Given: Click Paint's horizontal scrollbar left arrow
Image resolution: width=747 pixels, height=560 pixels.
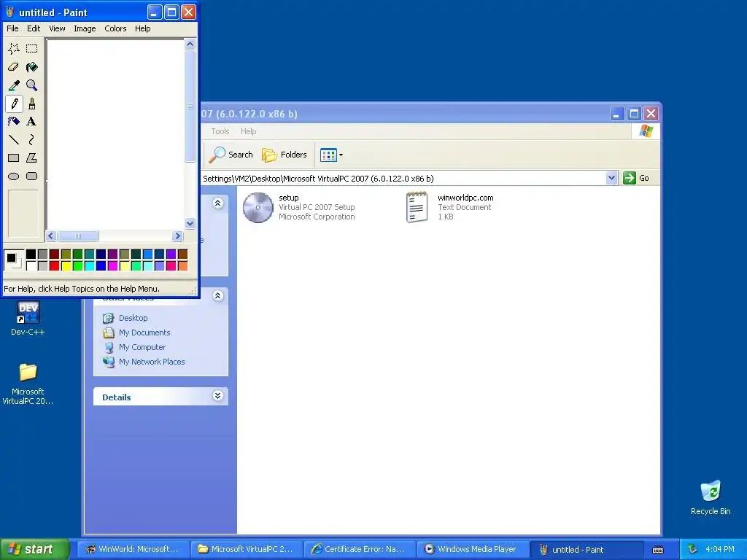Looking at the screenshot, I should 51,236.
